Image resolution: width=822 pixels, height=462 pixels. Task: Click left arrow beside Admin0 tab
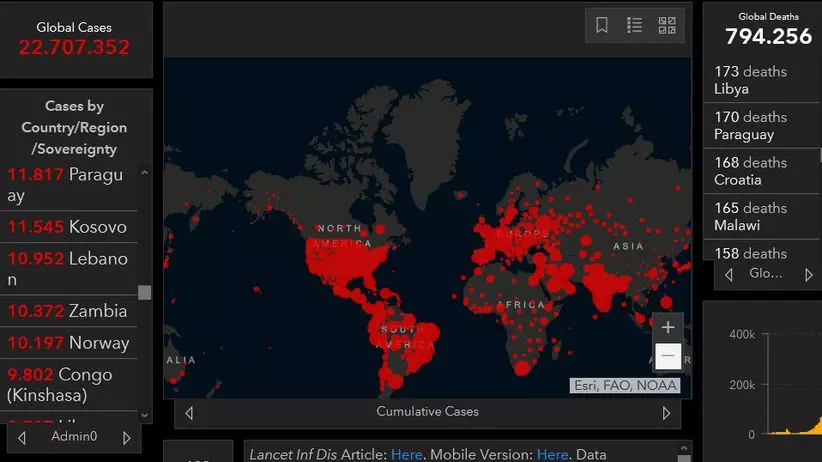tap(23, 437)
